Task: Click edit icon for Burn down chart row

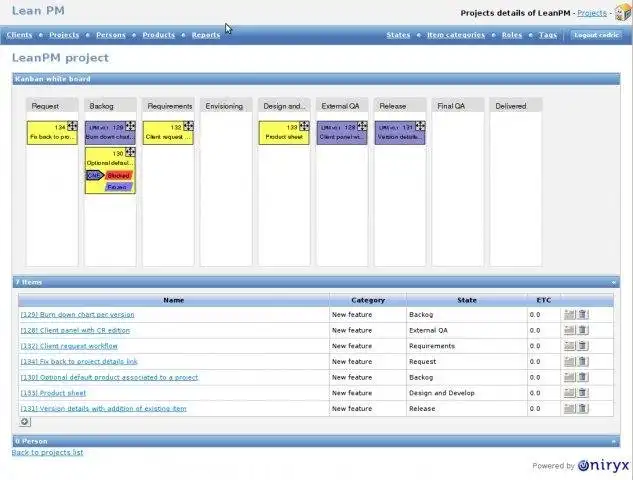Action: (569, 314)
